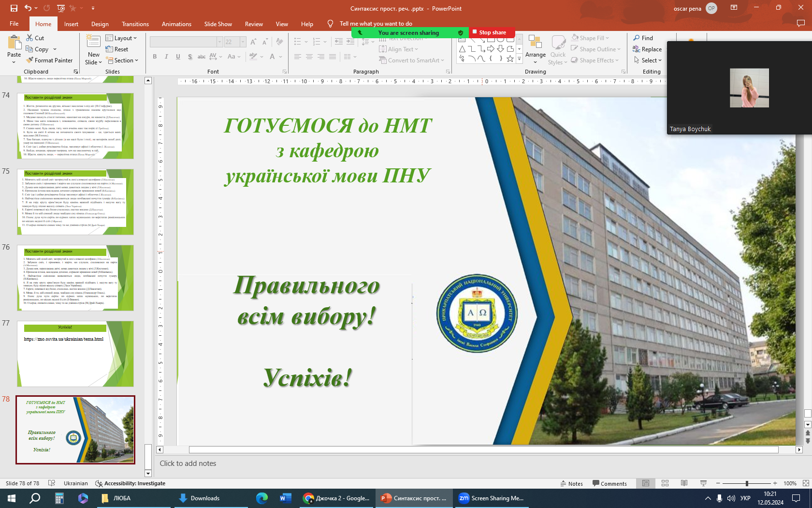This screenshot has width=812, height=508.
Task: Adjust the zoom slider handle
Action: [747, 483]
